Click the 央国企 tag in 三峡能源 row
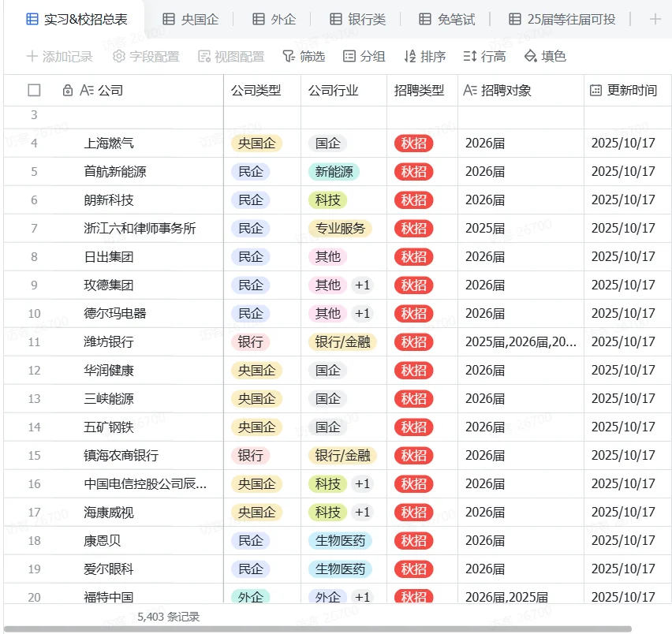 tap(256, 399)
